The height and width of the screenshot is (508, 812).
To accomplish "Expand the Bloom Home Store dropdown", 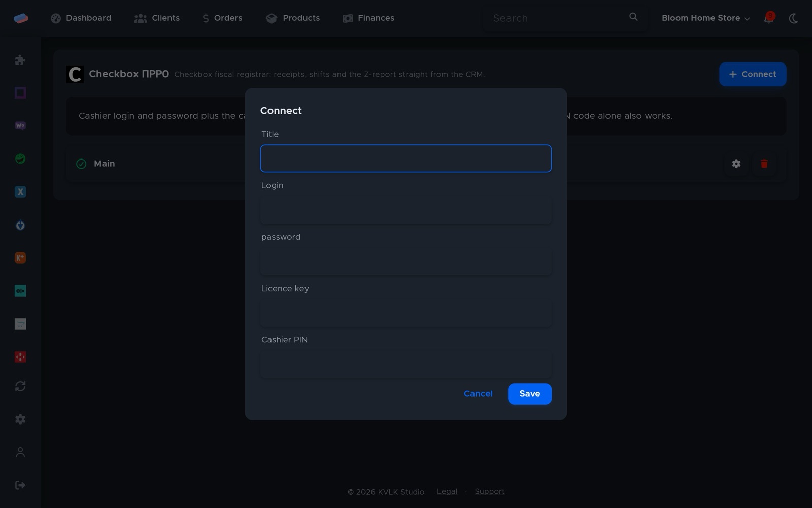I will tap(705, 18).
